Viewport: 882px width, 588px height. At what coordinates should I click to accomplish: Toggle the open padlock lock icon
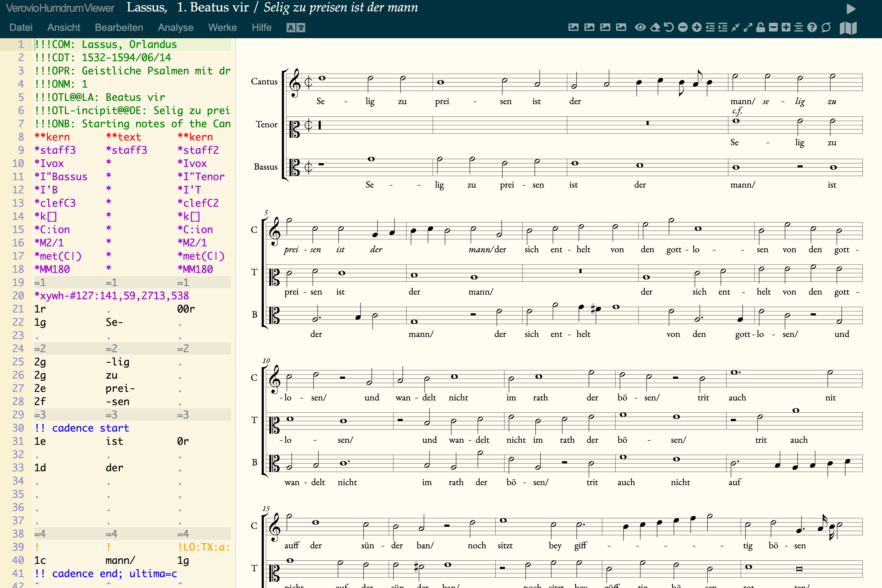761,27
